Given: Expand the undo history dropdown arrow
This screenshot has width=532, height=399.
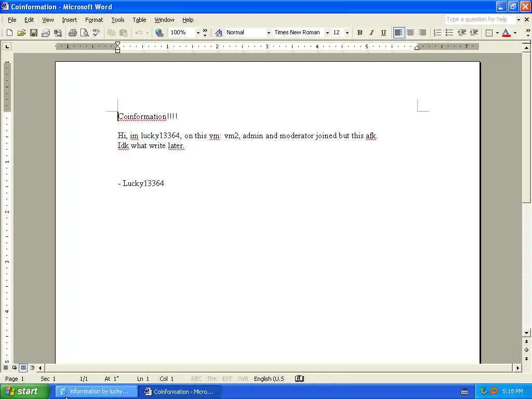Looking at the screenshot, I should point(147,33).
